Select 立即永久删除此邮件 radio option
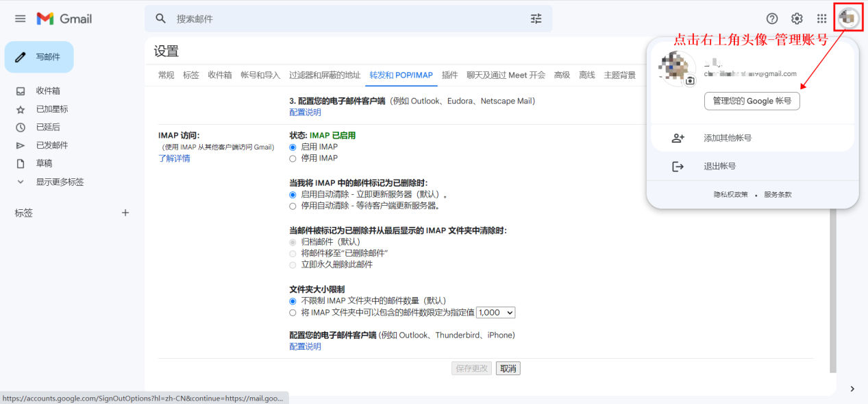 [x=293, y=265]
